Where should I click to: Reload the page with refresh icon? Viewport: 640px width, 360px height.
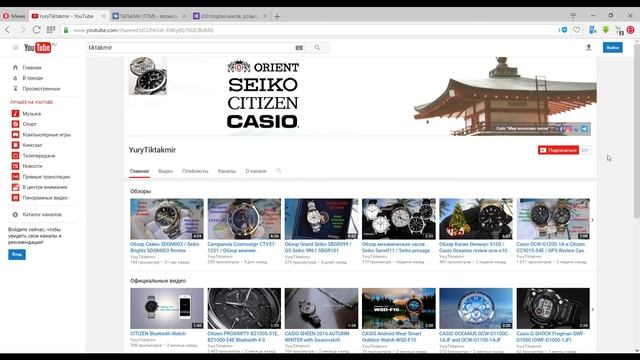click(36, 30)
